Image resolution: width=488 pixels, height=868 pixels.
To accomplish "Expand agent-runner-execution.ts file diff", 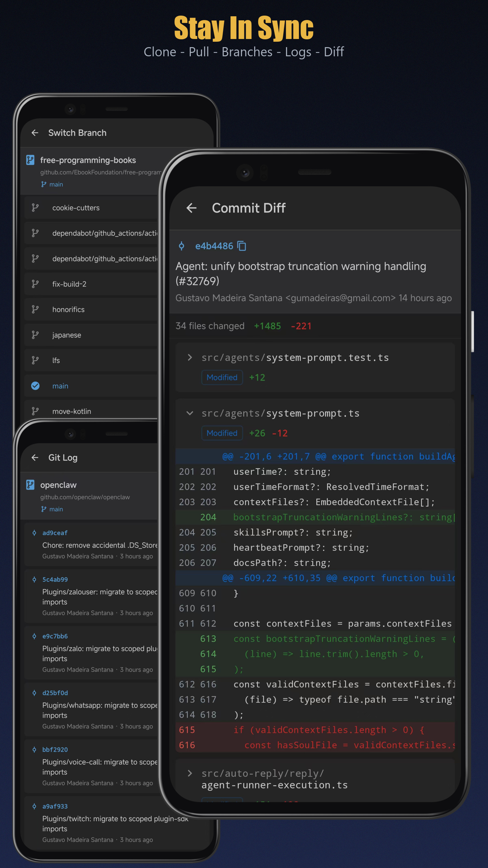I will (190, 773).
